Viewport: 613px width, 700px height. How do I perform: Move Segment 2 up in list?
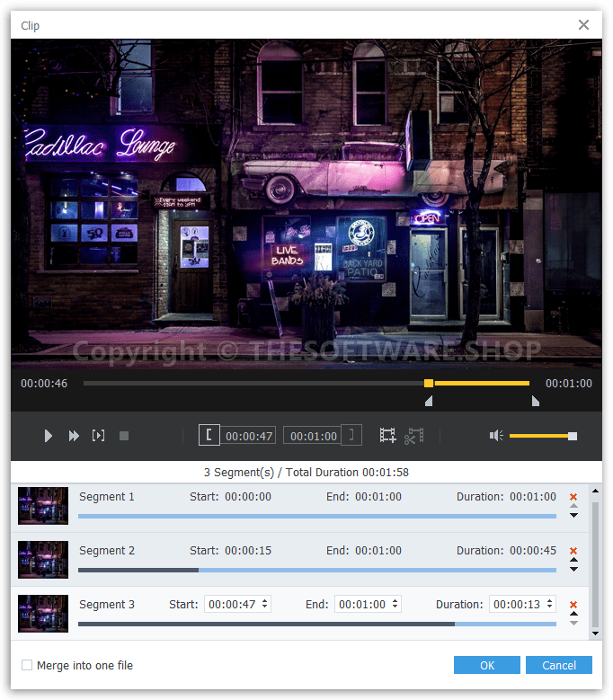point(573,561)
